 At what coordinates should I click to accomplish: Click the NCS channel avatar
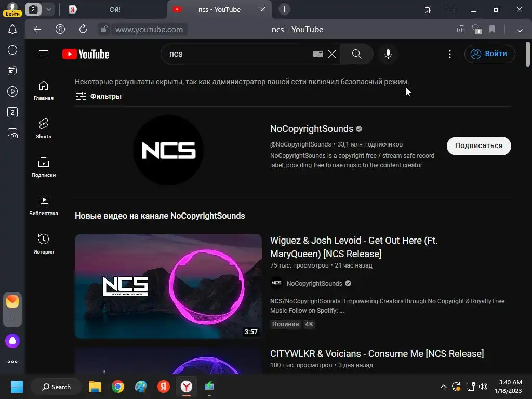pyautogui.click(x=168, y=150)
